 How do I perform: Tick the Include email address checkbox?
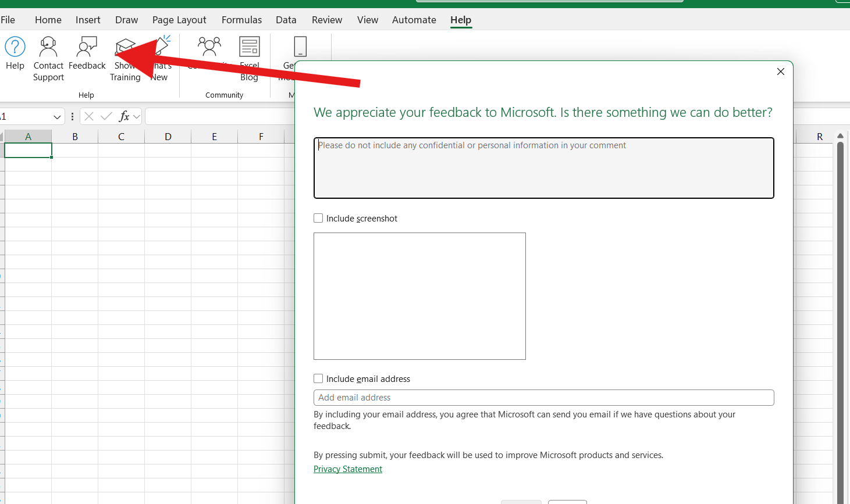(x=318, y=378)
